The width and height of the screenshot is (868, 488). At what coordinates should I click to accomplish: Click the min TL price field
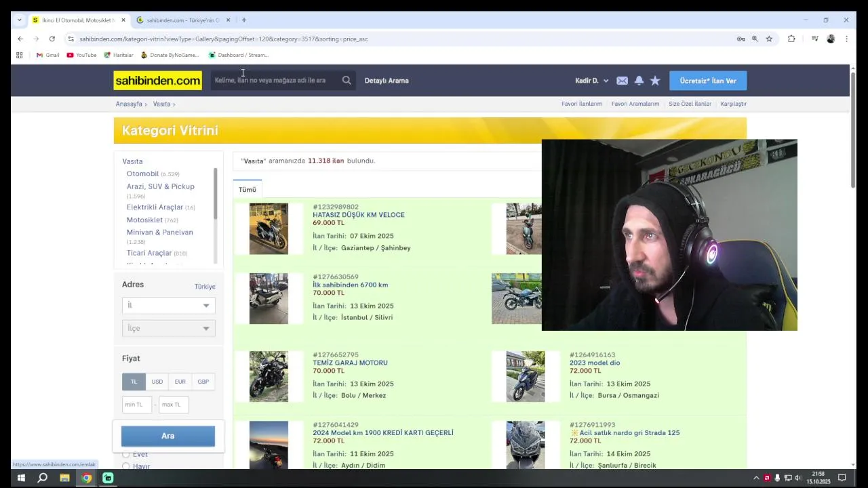tap(136, 405)
